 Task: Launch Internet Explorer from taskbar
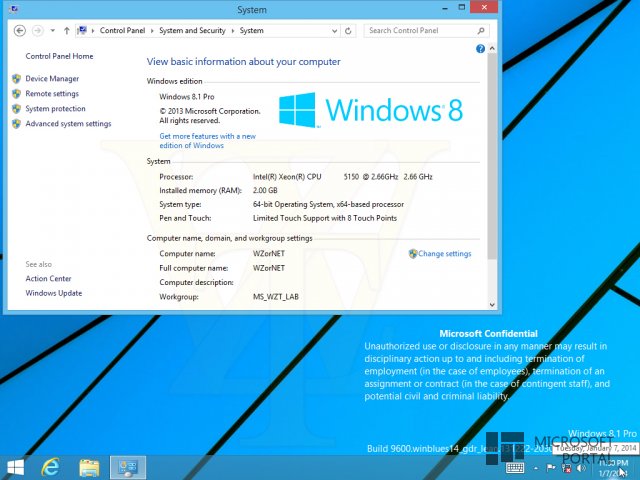[51, 468]
